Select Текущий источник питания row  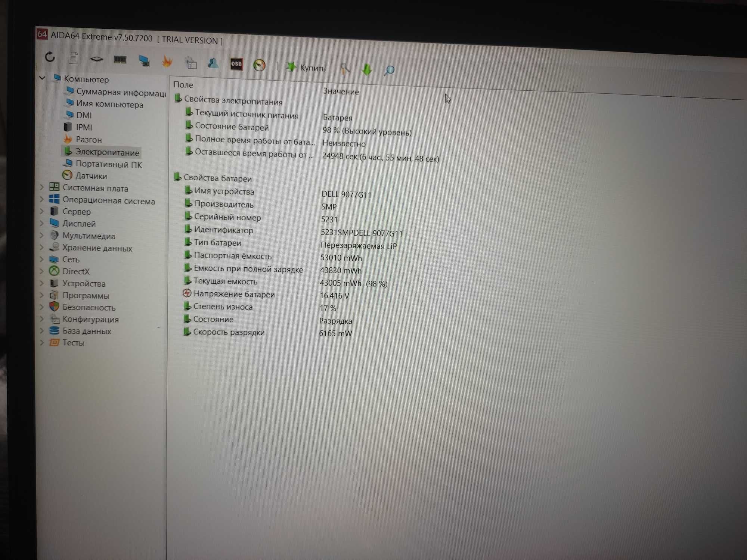(x=269, y=115)
